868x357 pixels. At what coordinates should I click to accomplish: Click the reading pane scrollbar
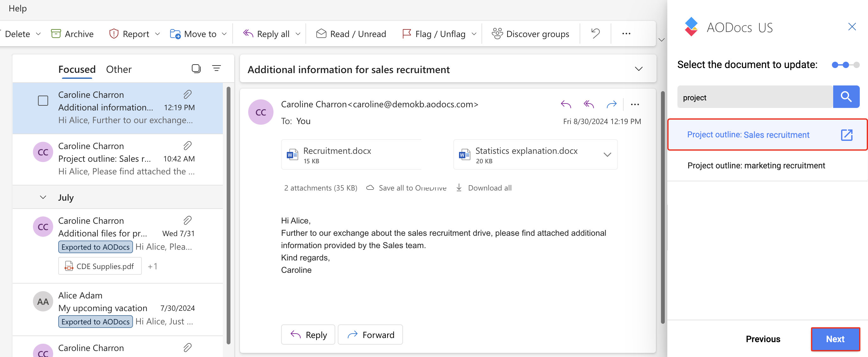(x=663, y=207)
